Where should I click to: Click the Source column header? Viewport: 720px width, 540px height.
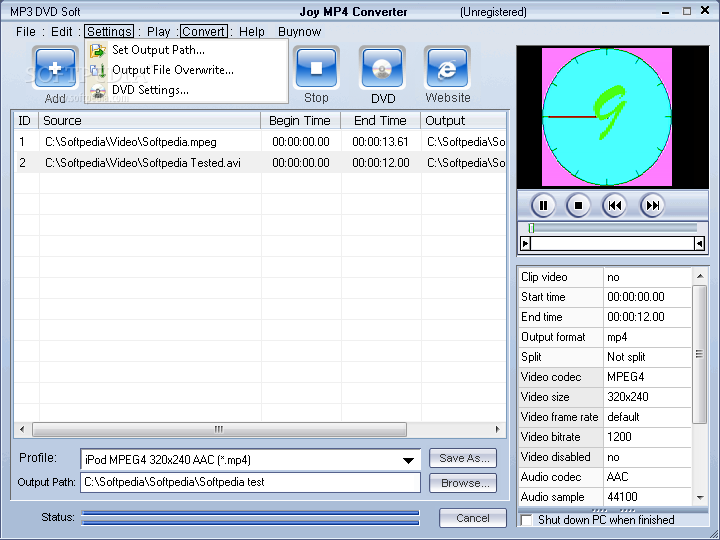(150, 121)
